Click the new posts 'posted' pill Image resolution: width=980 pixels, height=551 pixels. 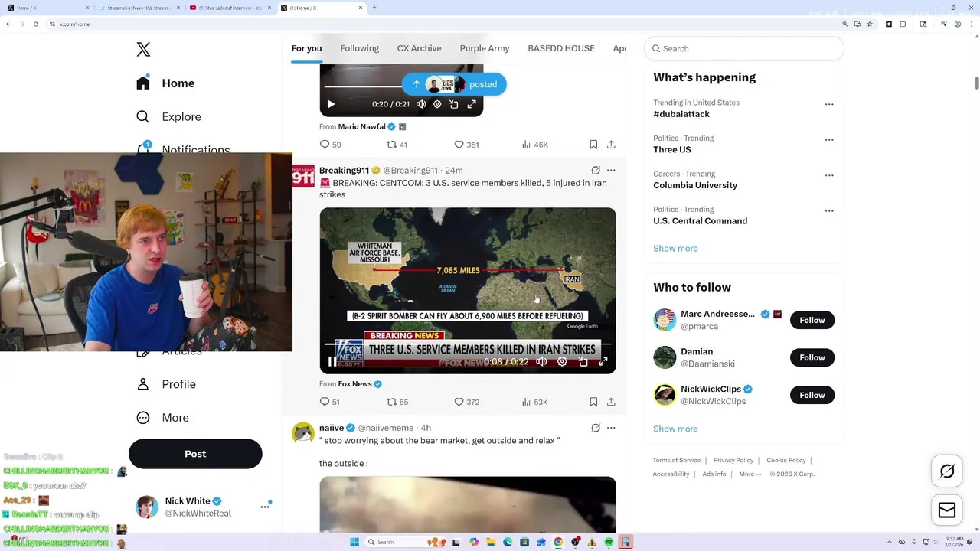click(454, 84)
